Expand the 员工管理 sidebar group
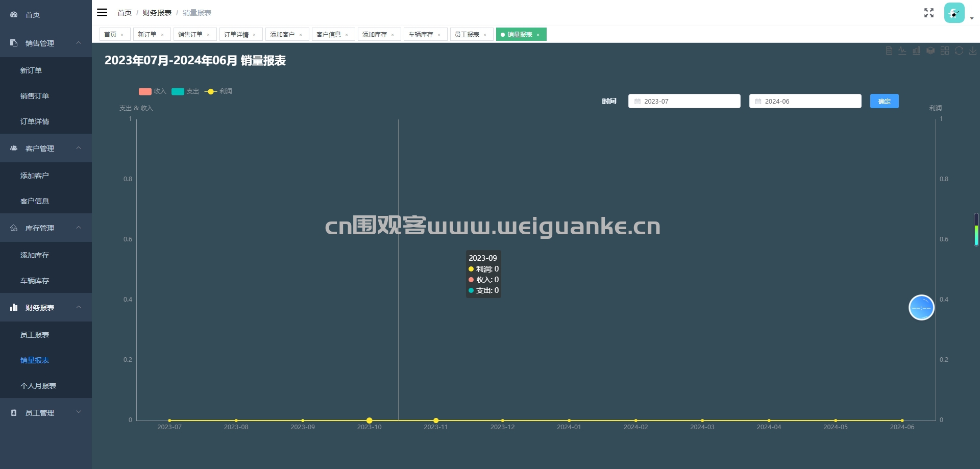This screenshot has width=980, height=469. pos(46,413)
